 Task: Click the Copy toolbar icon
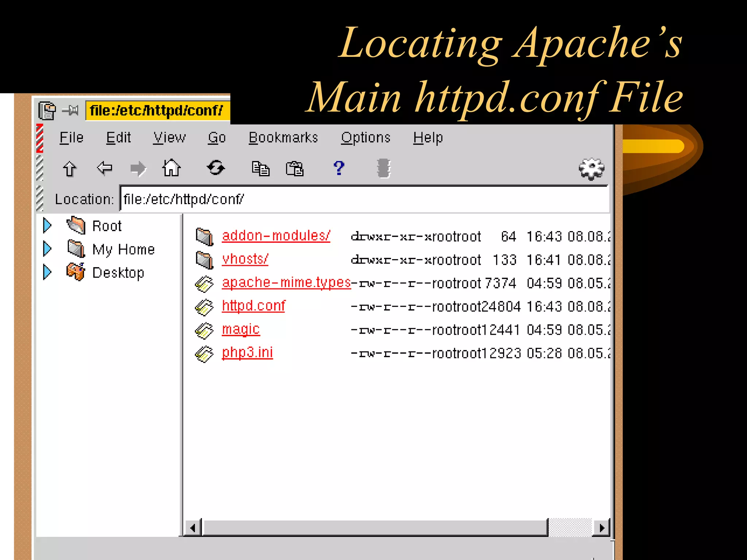point(260,169)
